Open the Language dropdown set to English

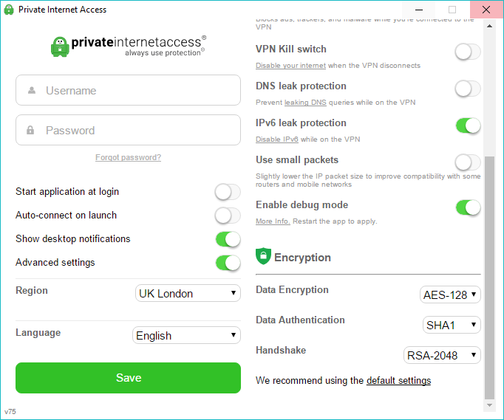click(186, 335)
